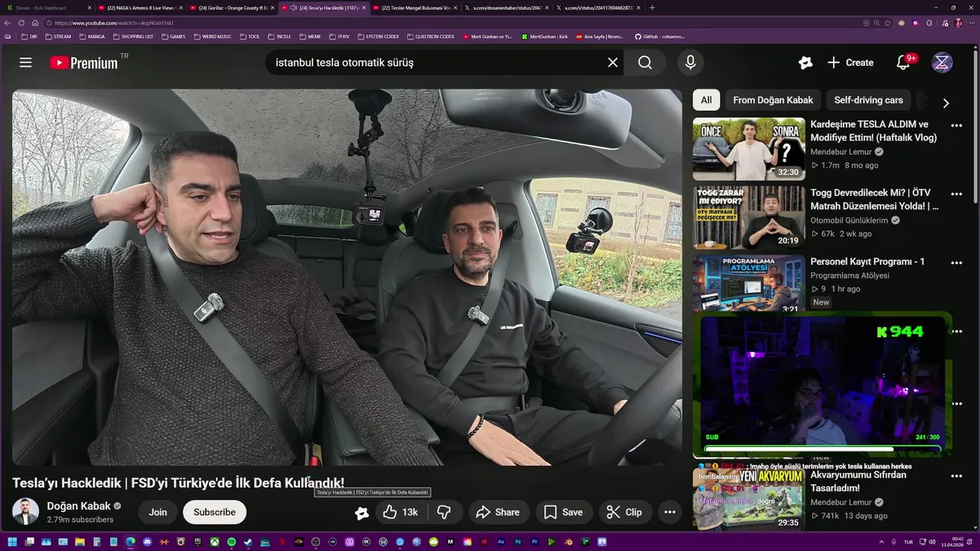Open the Ask sparkle icon in header
The height and width of the screenshot is (551, 980).
pos(805,63)
